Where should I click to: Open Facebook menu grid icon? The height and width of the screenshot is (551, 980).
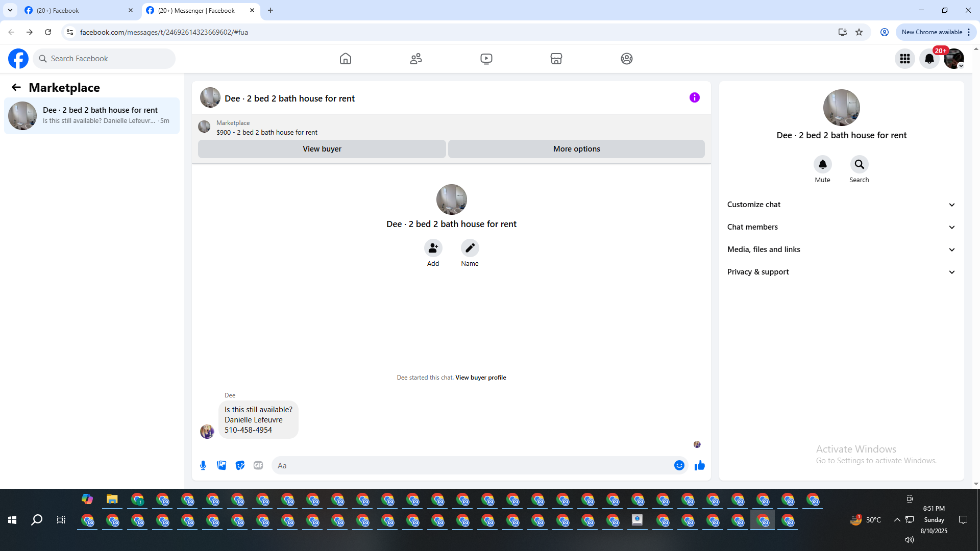click(x=905, y=59)
